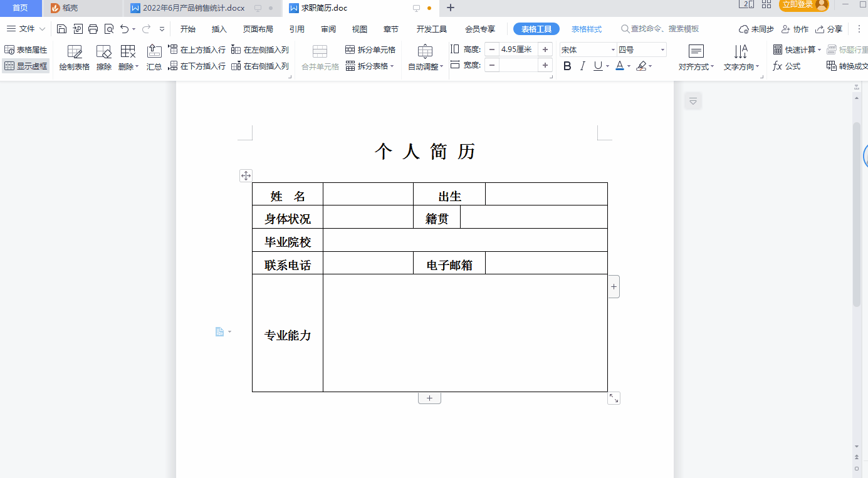Open the 四号 font size dropdown
Screen dimensions: 868x478
pyautogui.click(x=662, y=49)
